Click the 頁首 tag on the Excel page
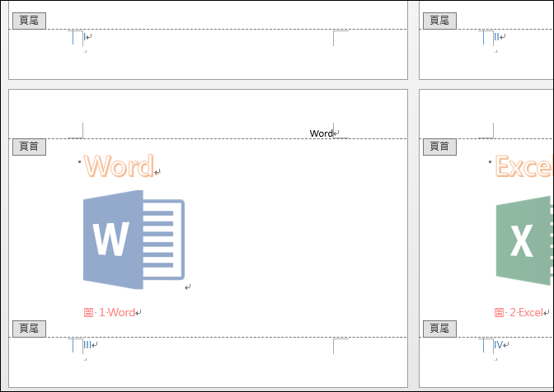The width and height of the screenshot is (554, 392). tap(439, 147)
